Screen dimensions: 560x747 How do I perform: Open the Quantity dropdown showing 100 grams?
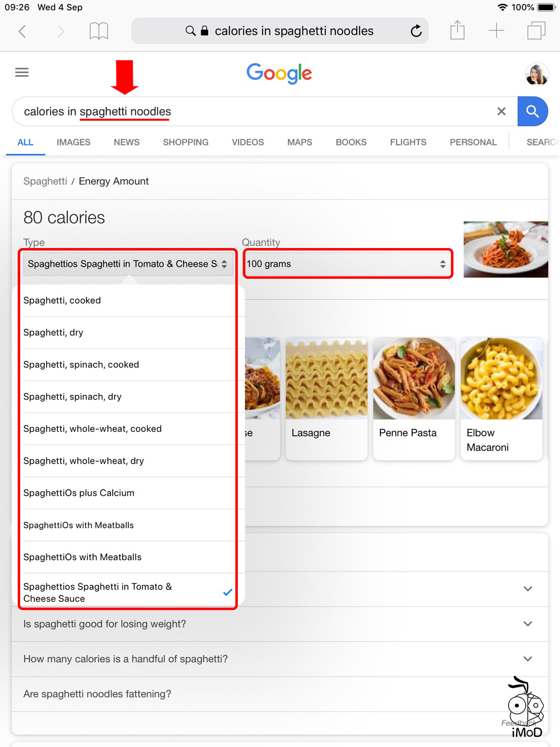click(347, 264)
